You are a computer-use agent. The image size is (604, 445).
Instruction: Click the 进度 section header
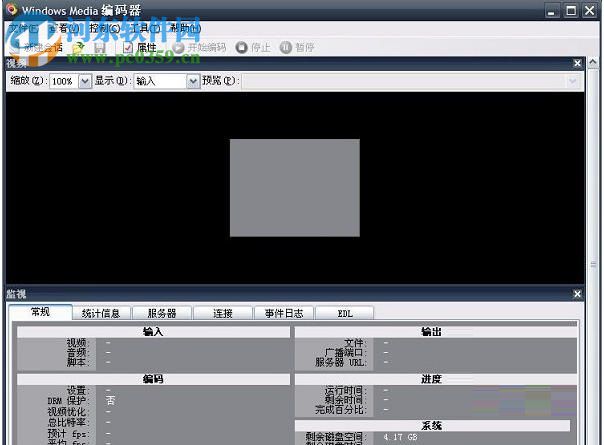436,380
